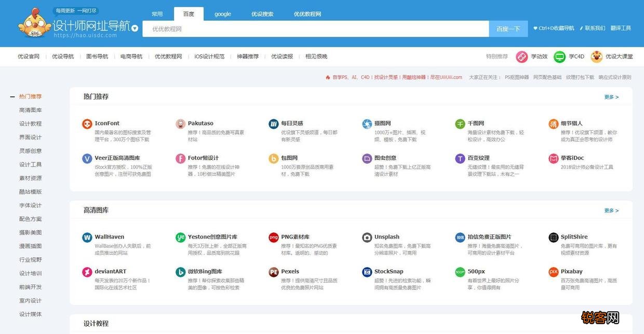
Task: Click the deviantART icon
Action: click(87, 272)
